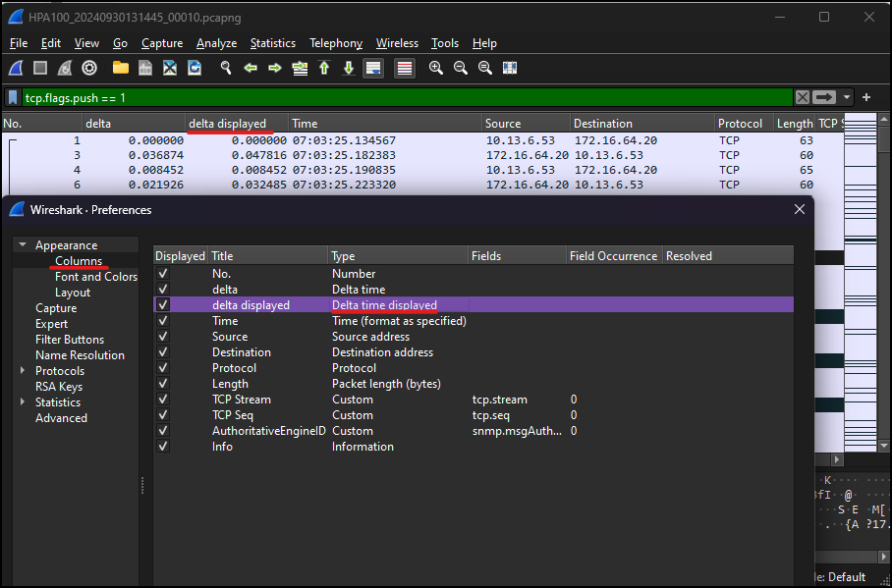This screenshot has height=588, width=892.
Task: Stop capturing packets toolbar icon
Action: click(40, 69)
